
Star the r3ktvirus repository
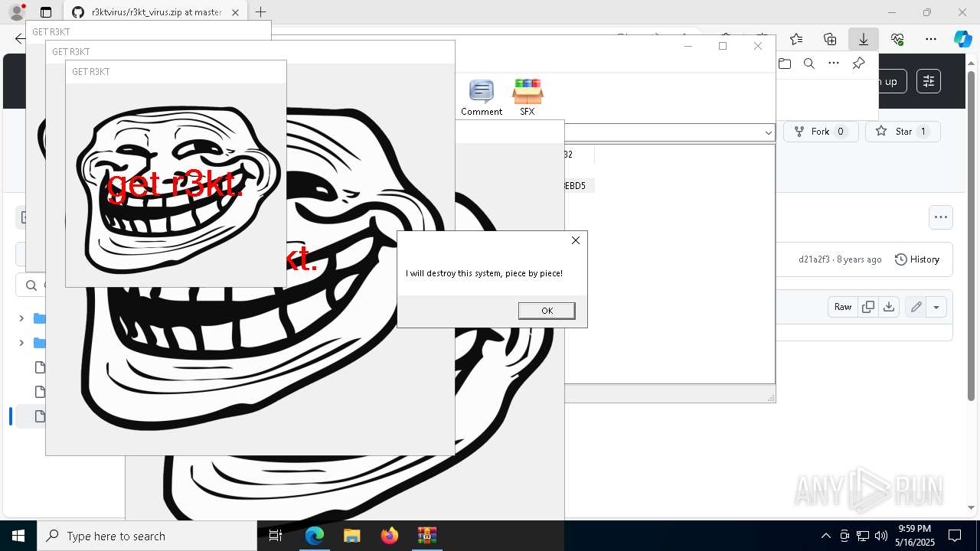pyautogui.click(x=903, y=132)
